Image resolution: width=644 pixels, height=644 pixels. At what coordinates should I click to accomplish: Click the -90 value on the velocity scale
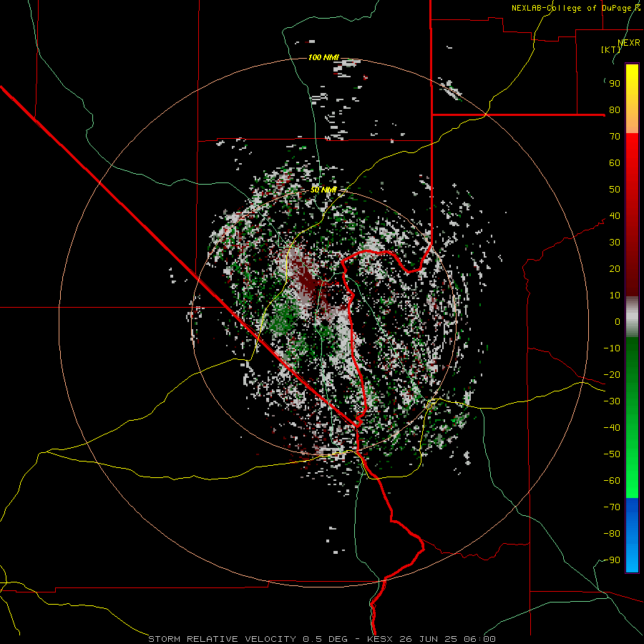(x=612, y=560)
